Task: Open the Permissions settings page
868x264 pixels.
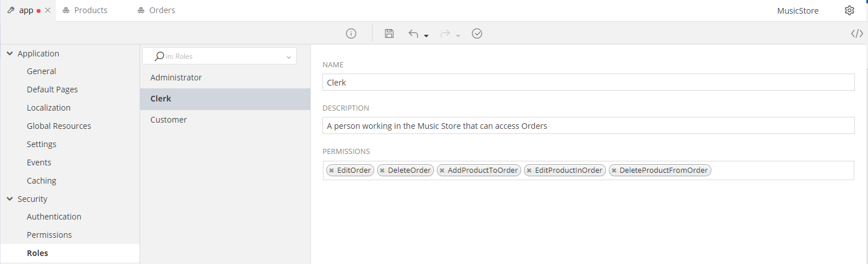Action: [49, 235]
